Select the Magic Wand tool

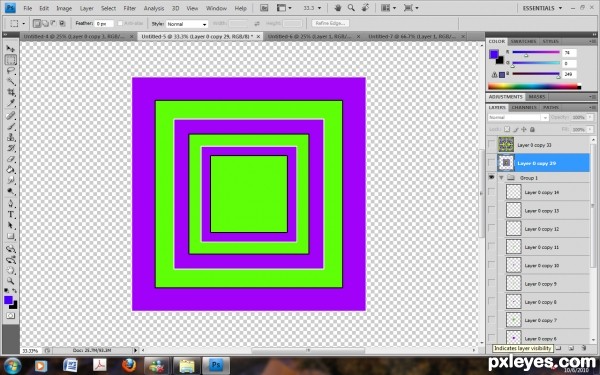11,82
